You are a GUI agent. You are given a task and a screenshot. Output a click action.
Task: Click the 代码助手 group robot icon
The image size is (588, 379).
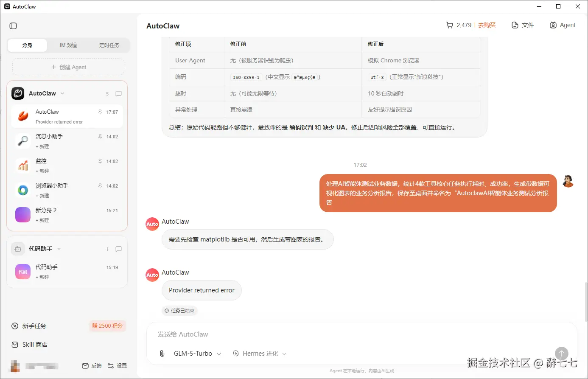(x=18, y=249)
